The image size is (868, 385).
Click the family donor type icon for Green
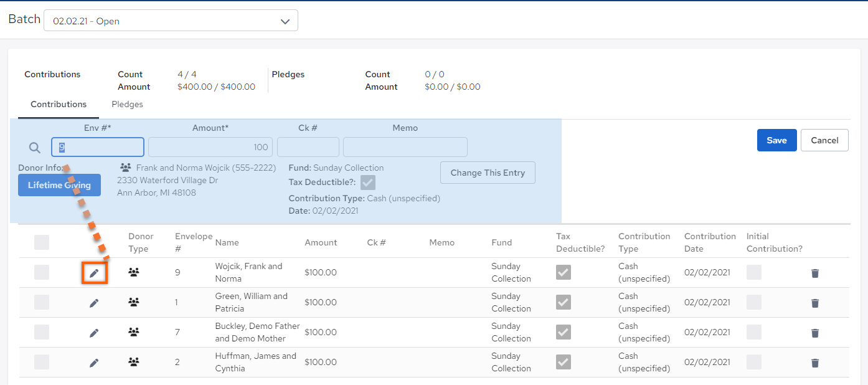[x=134, y=302]
